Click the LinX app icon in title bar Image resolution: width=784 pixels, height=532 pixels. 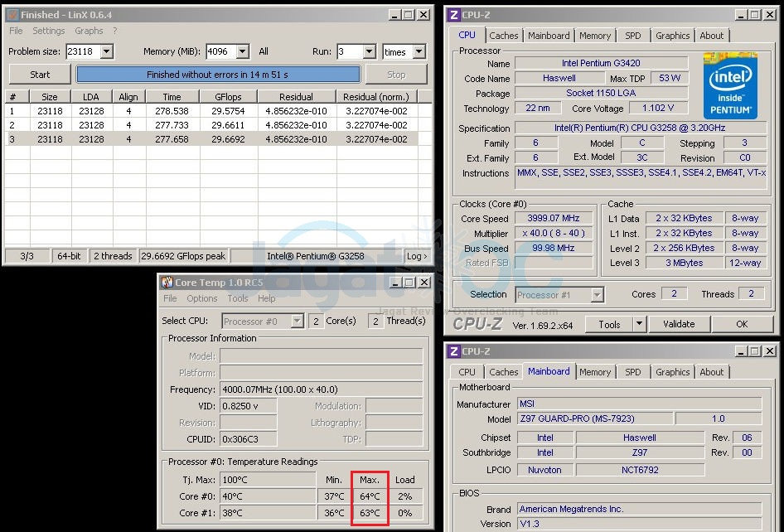(x=12, y=15)
